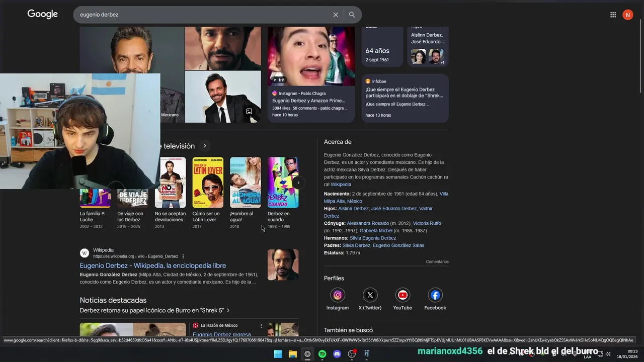The width and height of the screenshot is (644, 362).
Task: Open File Explorer from the taskbar
Action: [292, 354]
